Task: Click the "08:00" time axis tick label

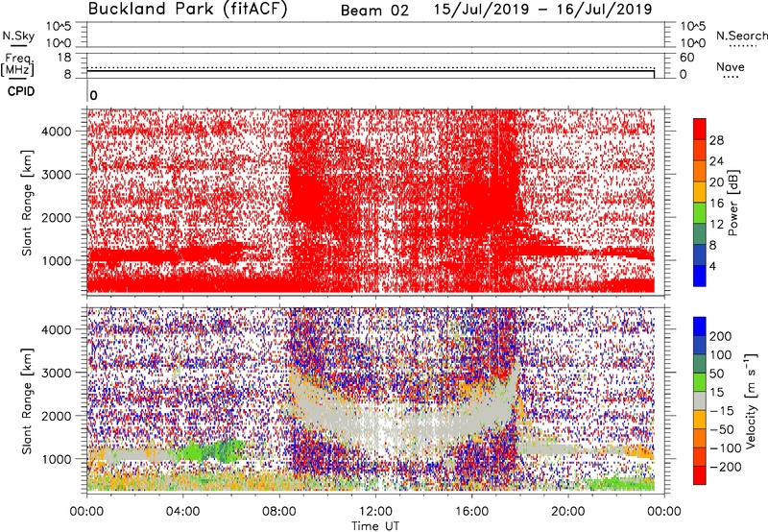Action: pyautogui.click(x=279, y=512)
